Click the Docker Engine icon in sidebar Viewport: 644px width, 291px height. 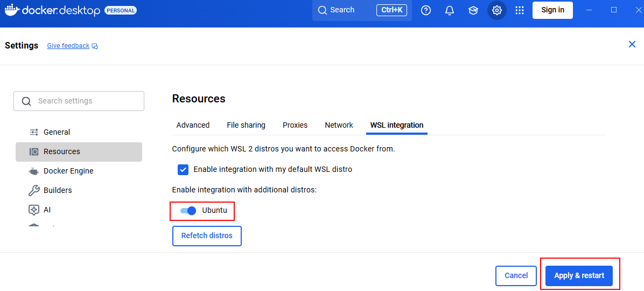[34, 171]
